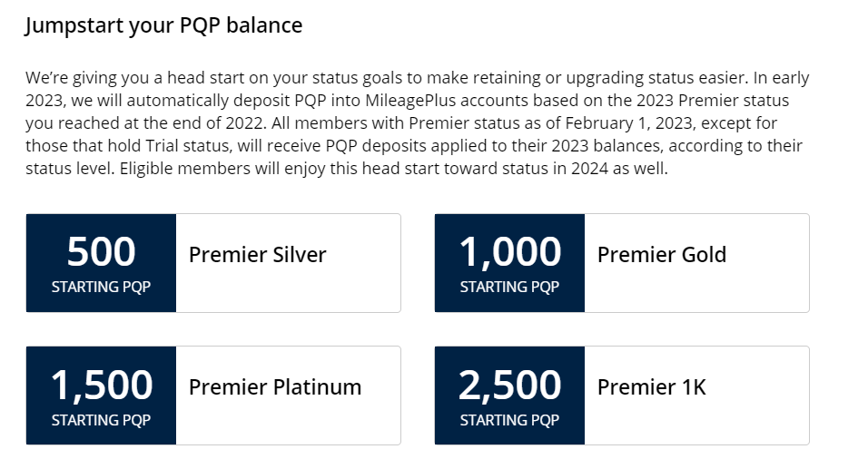
Task: Click STARTING PQP text under 1,500
Action: (x=102, y=420)
